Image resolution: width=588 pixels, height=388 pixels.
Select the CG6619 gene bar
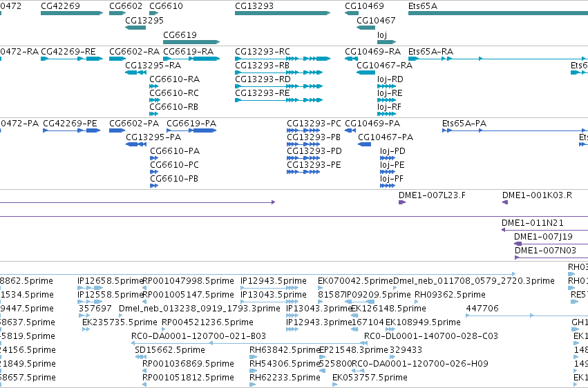coord(191,42)
